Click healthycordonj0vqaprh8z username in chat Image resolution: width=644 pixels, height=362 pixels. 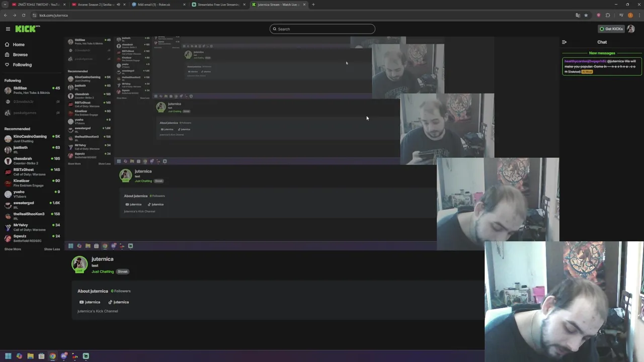[585, 61]
